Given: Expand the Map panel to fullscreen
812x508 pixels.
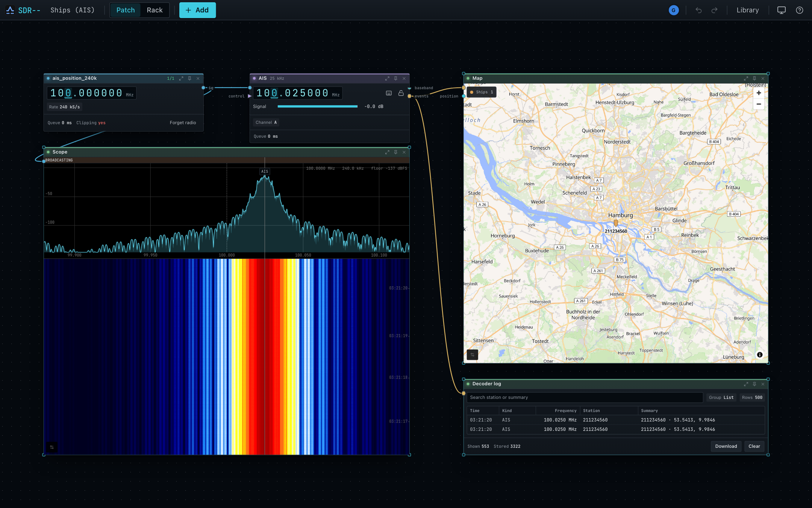Looking at the screenshot, I should [x=746, y=78].
